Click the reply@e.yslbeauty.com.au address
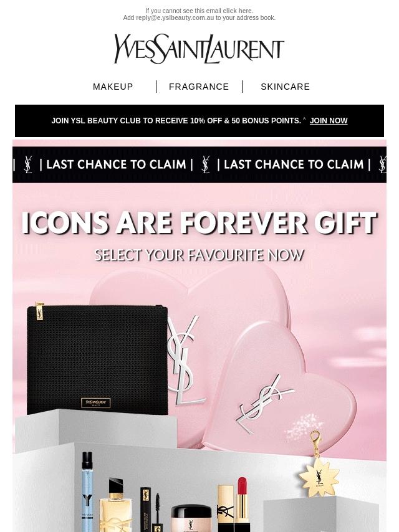The width and height of the screenshot is (399, 532). 175,17
